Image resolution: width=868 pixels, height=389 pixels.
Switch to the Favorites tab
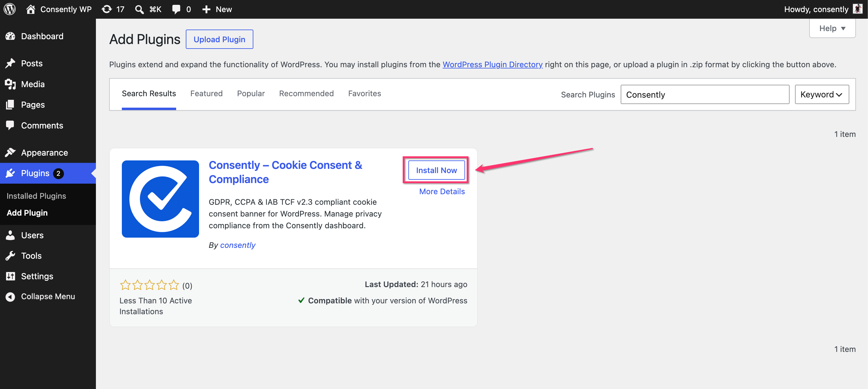364,93
